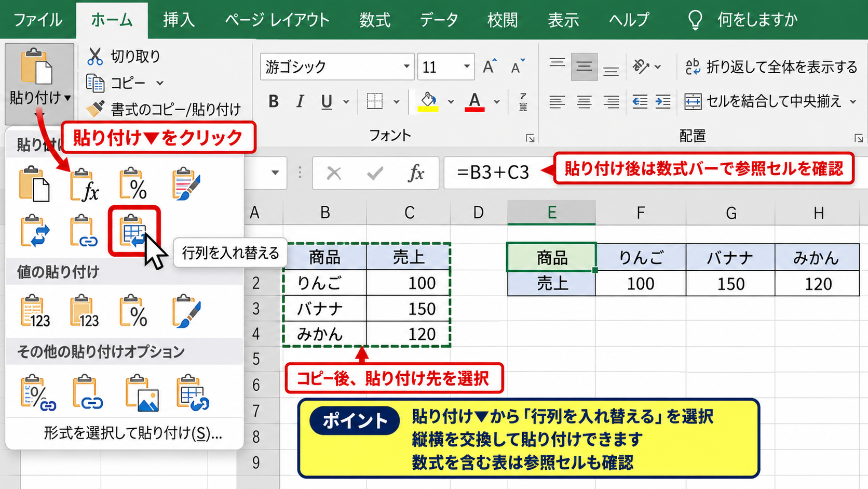Click the Cut scissors button
868x489 pixels.
click(x=124, y=56)
